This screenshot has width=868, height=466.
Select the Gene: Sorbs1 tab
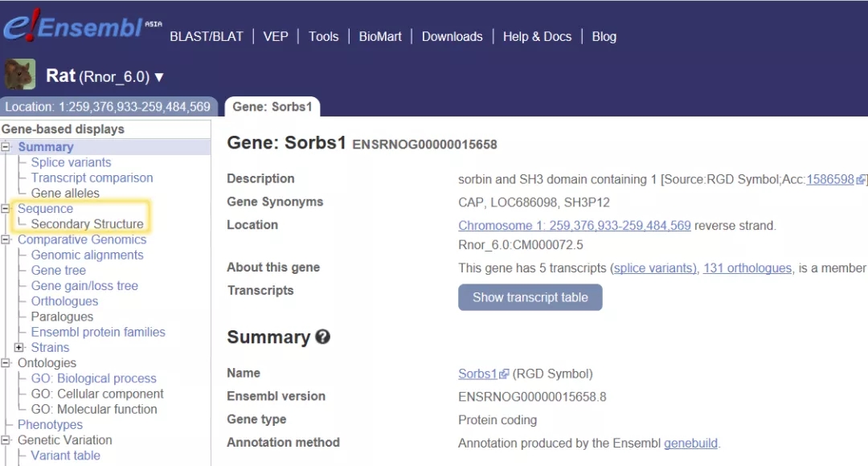272,107
